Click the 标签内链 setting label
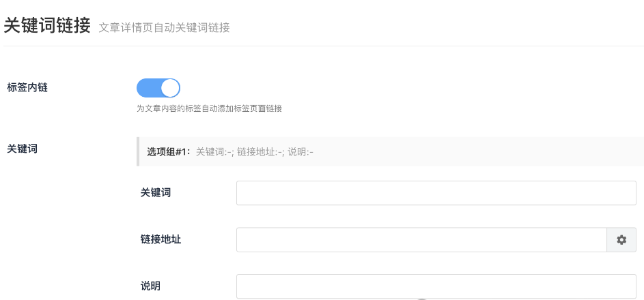 [x=27, y=87]
